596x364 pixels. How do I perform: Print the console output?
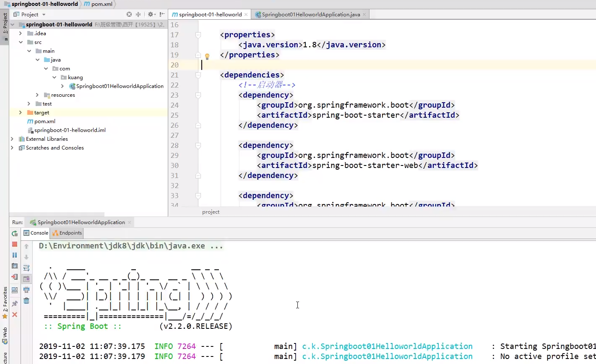pos(26,290)
